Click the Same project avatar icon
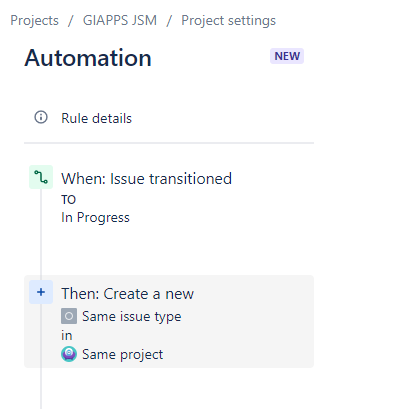 click(69, 354)
